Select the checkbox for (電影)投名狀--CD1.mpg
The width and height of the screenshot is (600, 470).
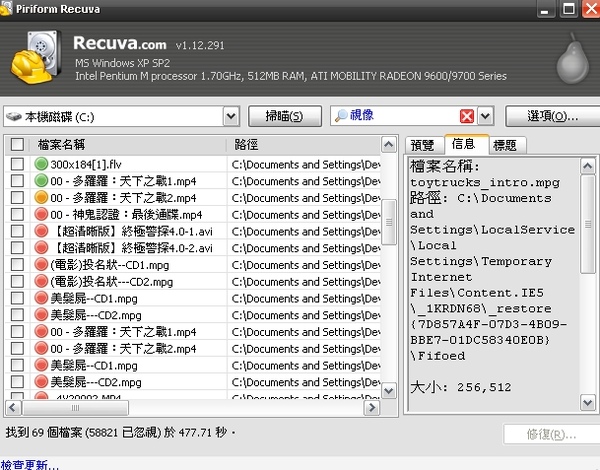(x=17, y=264)
